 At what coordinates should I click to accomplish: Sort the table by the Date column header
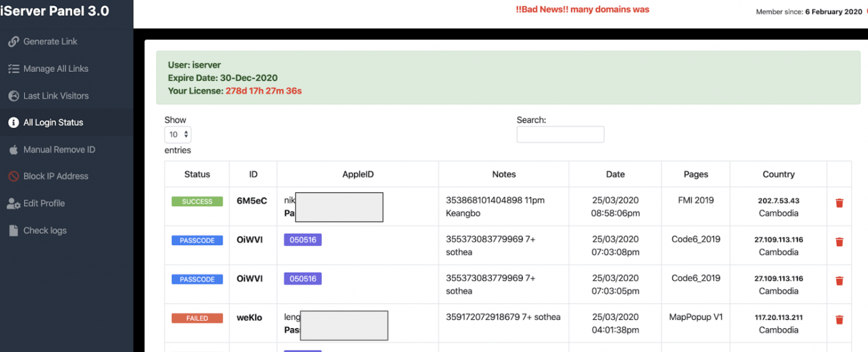coord(615,174)
